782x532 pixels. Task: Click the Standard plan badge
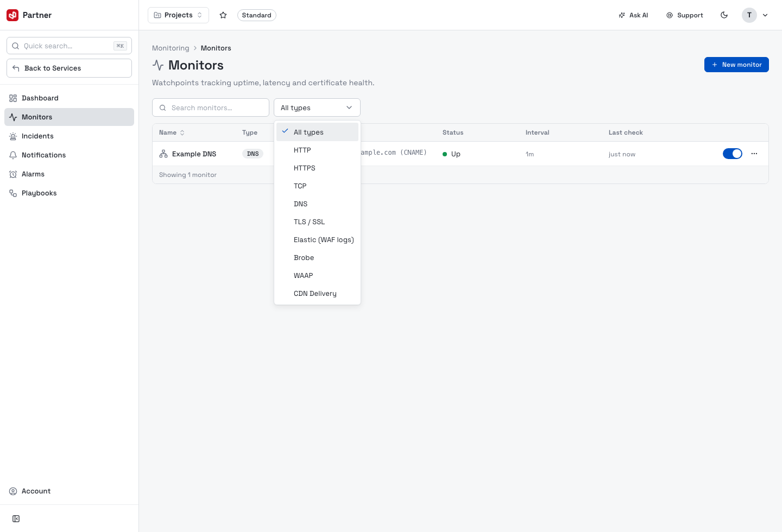click(257, 15)
